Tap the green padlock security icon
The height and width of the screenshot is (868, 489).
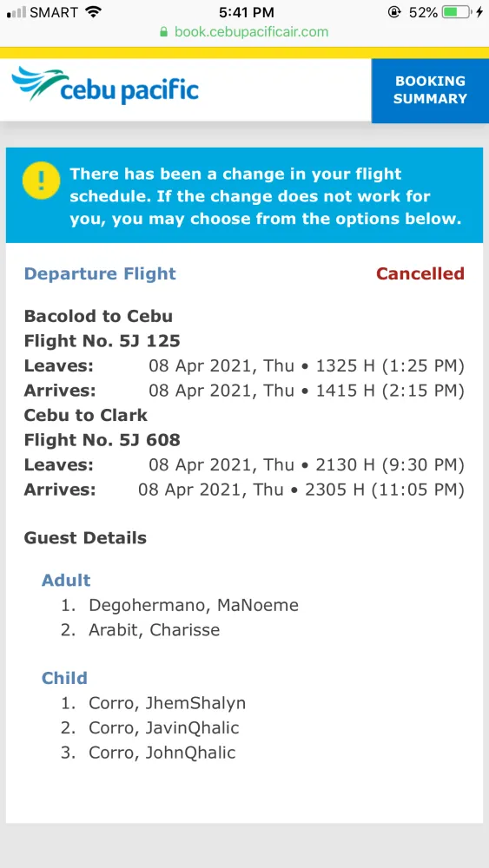[163, 31]
